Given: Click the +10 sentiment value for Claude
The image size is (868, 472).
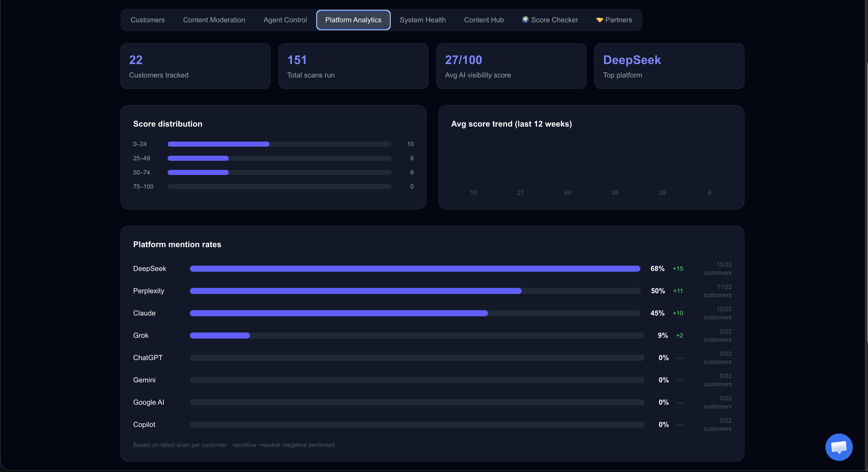Looking at the screenshot, I should [x=678, y=313].
